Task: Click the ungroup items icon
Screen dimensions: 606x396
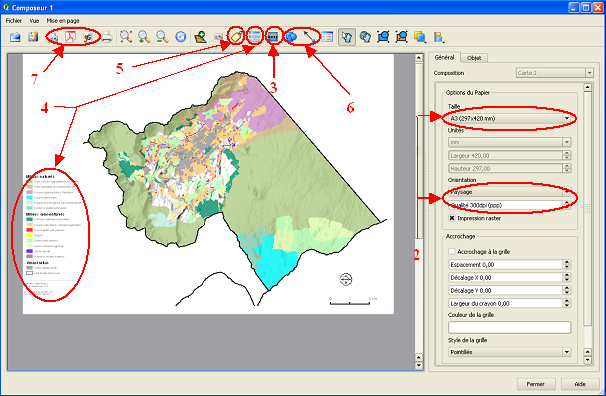Action: (x=402, y=37)
